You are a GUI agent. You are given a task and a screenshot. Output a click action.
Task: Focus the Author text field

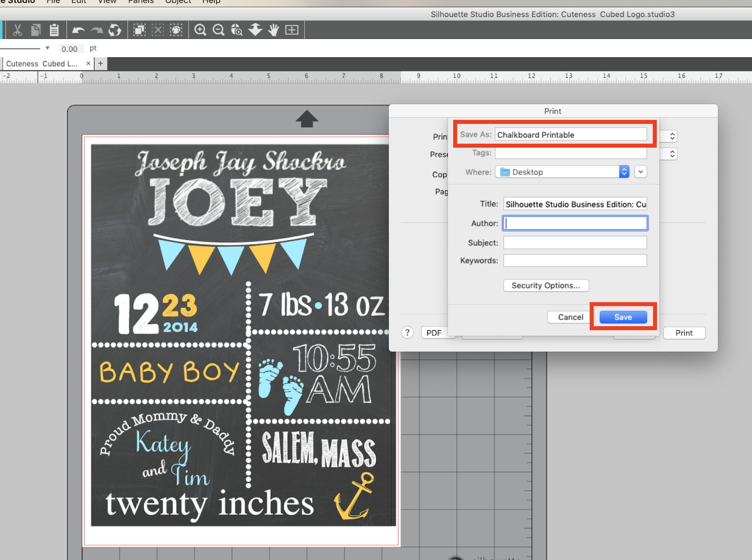point(575,223)
